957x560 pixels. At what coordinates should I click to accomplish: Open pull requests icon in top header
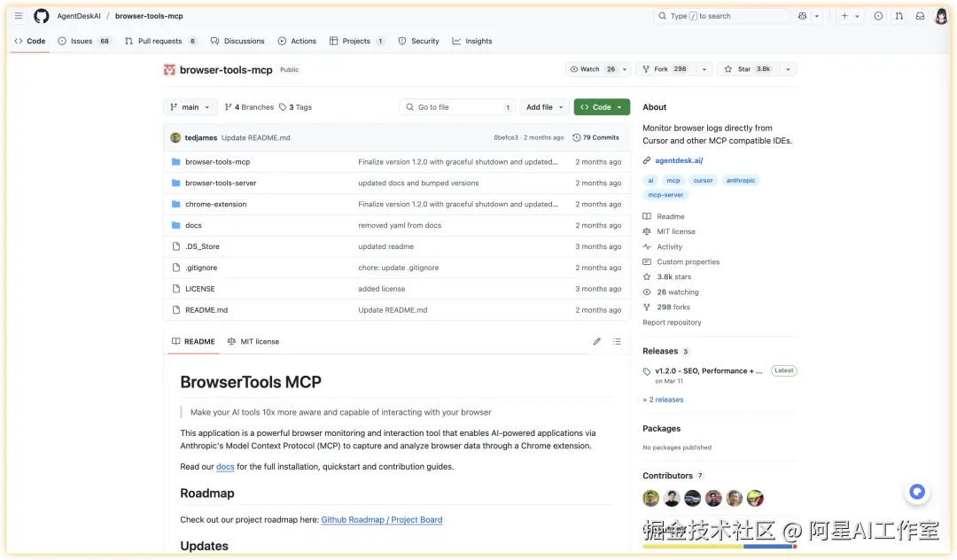click(899, 16)
